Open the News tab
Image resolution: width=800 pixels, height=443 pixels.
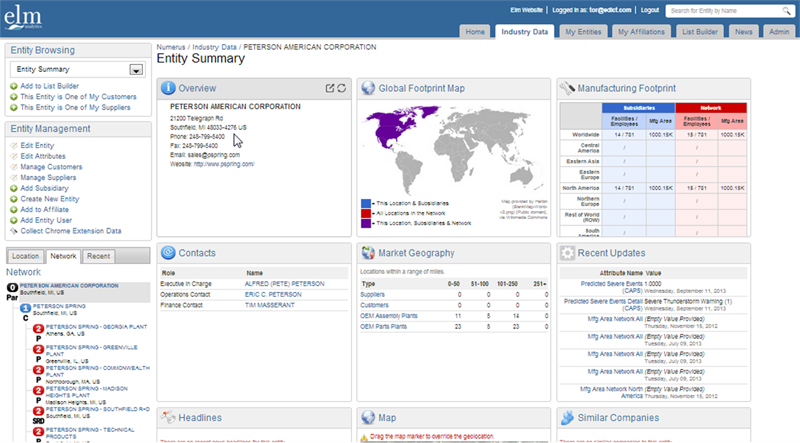(744, 32)
